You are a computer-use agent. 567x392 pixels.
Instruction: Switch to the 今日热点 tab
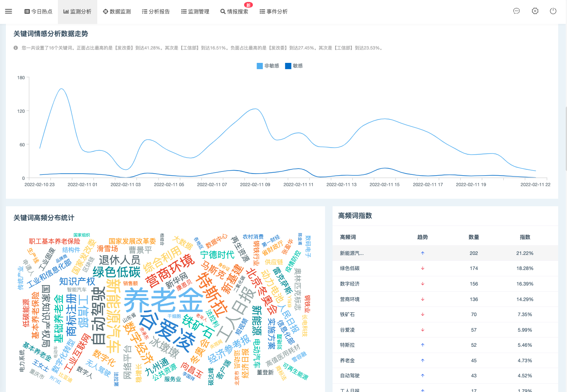point(38,11)
